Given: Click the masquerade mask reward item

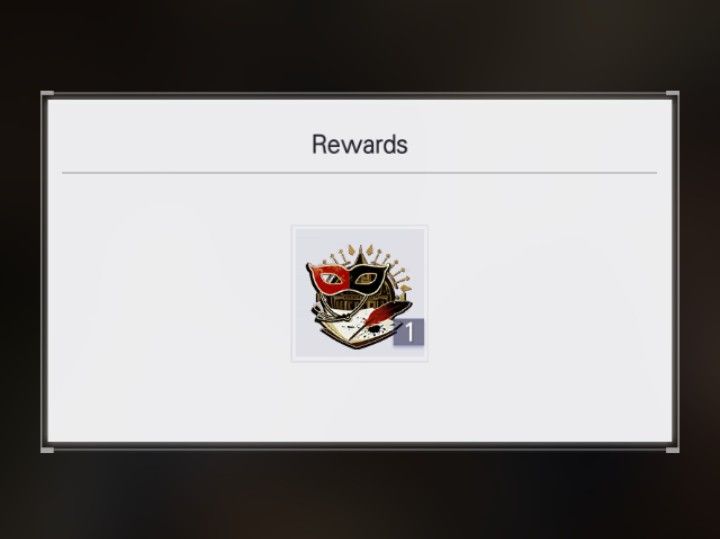Looking at the screenshot, I should 360,294.
